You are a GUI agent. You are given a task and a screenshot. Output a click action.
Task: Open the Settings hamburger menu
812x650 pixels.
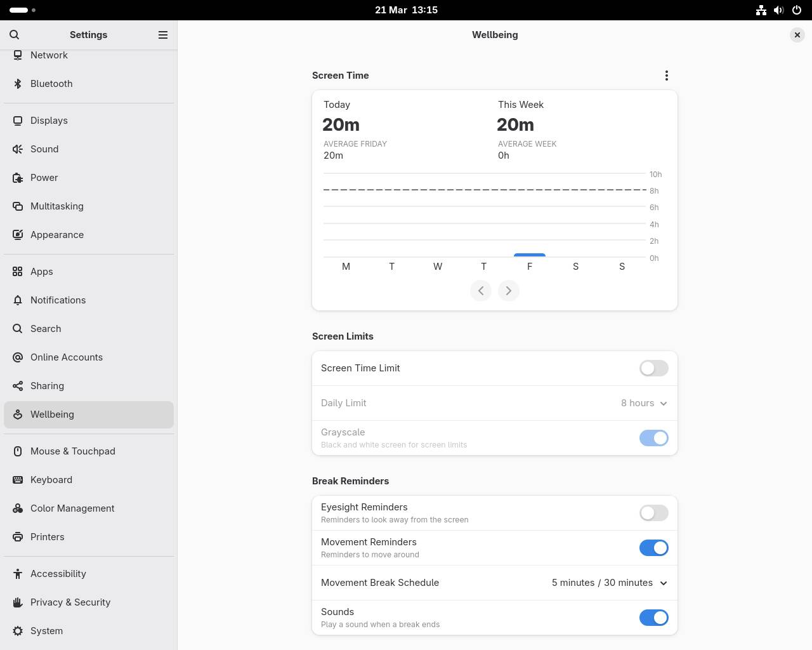163,35
